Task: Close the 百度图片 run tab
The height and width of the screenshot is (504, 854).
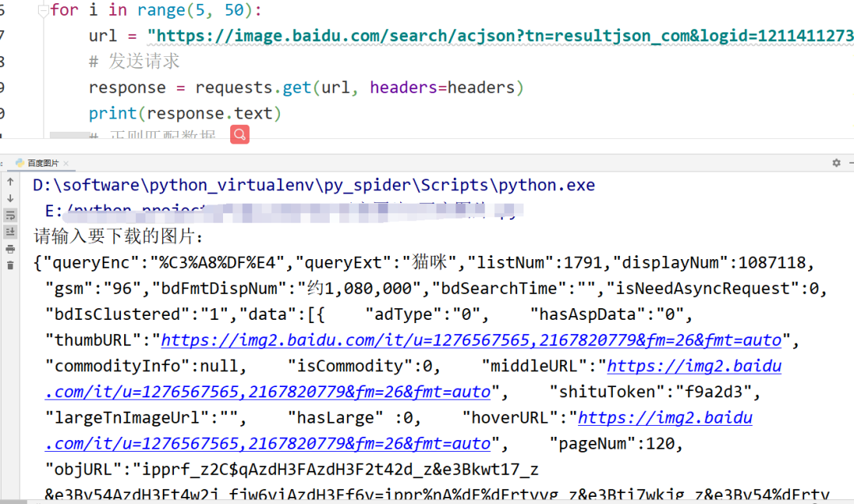Action: tap(66, 164)
